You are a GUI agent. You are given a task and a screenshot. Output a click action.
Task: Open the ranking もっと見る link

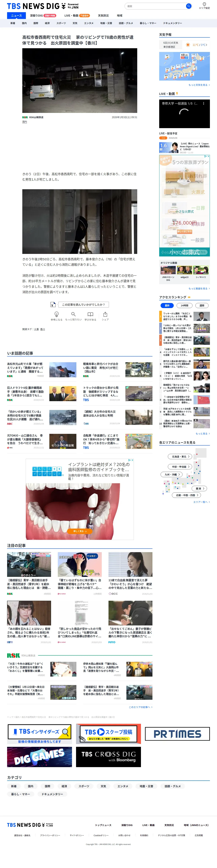202,434
